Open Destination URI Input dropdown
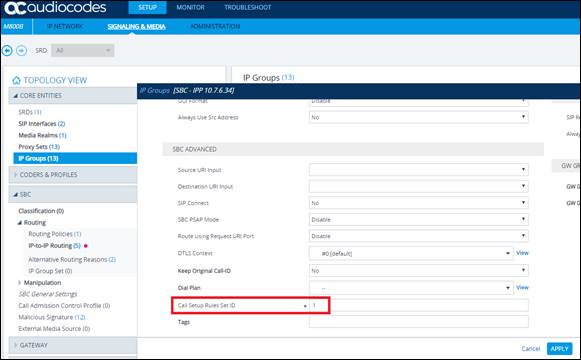This screenshot has height=360, width=581. click(x=419, y=186)
